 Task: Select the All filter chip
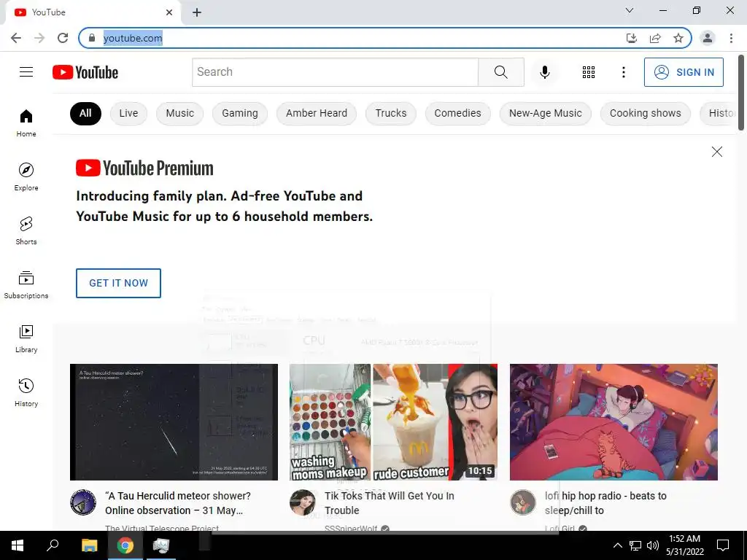[85, 113]
